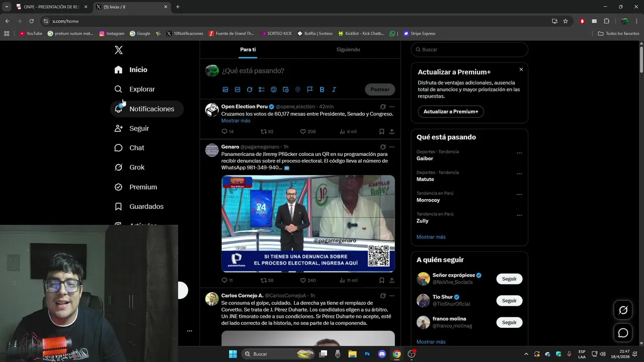Click the Buscar search field on X
The height and width of the screenshot is (362, 644).
[x=469, y=50]
